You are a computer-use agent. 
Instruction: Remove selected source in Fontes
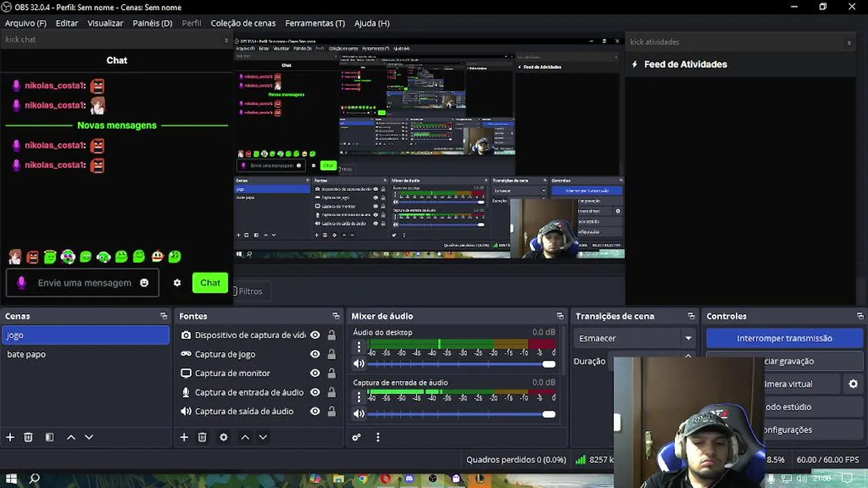click(x=202, y=437)
